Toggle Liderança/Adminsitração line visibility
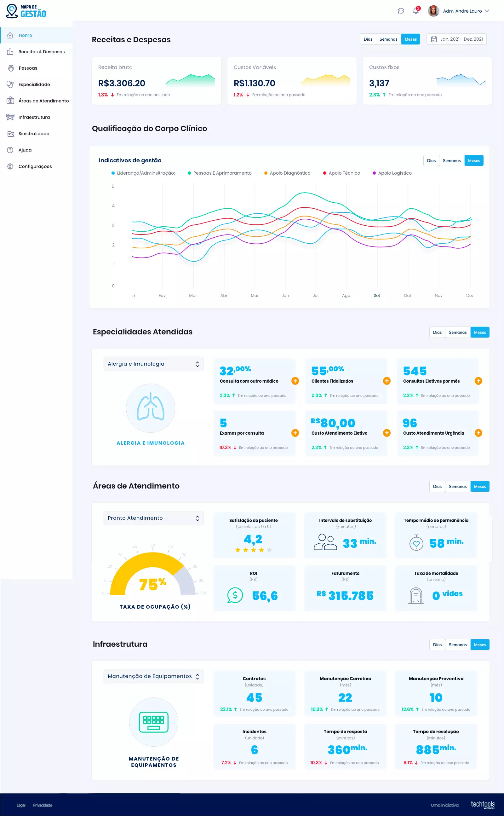Image resolution: width=504 pixels, height=816 pixels. [145, 173]
